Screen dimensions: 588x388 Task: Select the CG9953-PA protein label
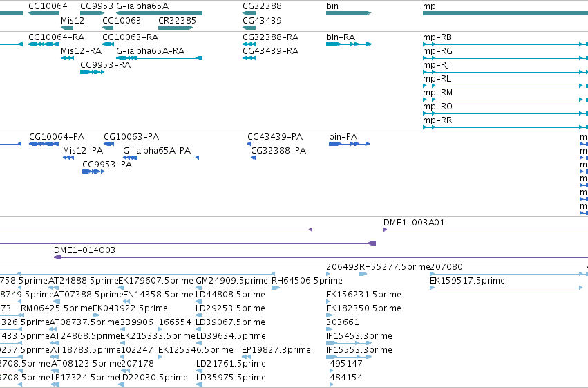[107, 165]
